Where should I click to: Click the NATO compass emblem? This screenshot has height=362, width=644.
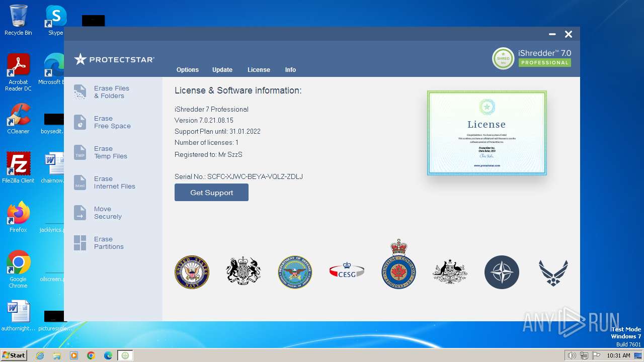tap(502, 272)
